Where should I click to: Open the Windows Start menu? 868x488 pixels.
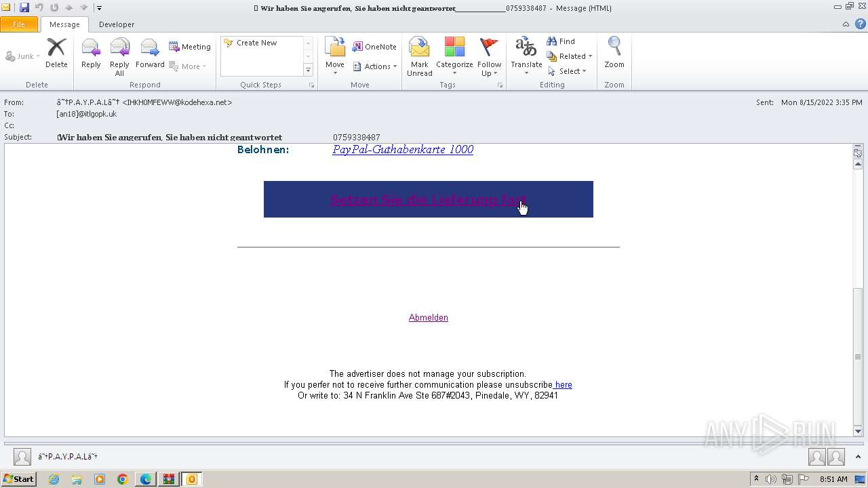click(18, 479)
